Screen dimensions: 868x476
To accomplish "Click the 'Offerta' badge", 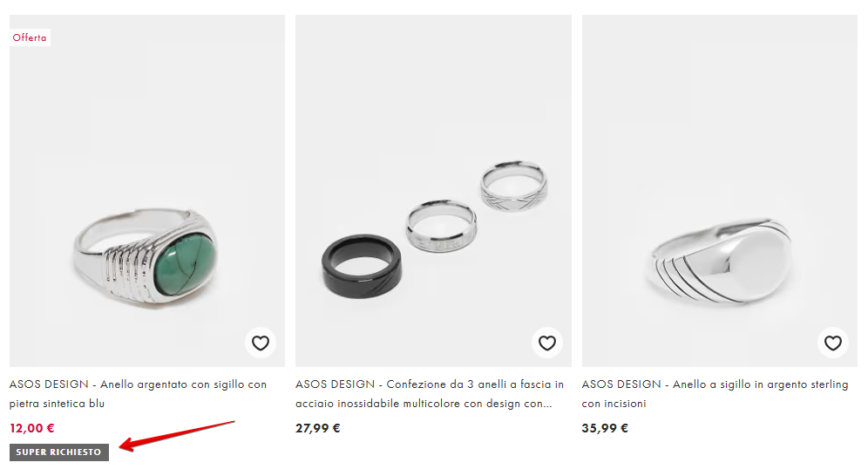I will click(30, 37).
